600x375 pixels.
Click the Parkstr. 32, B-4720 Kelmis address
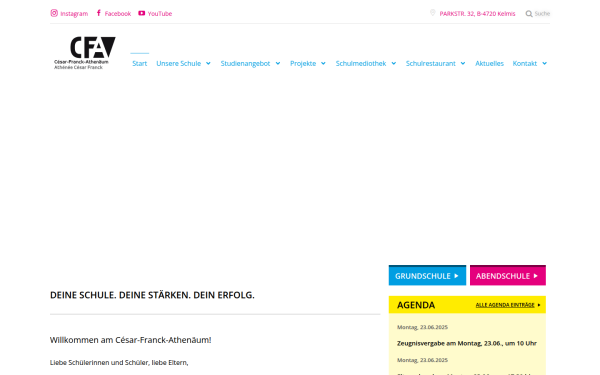click(477, 14)
